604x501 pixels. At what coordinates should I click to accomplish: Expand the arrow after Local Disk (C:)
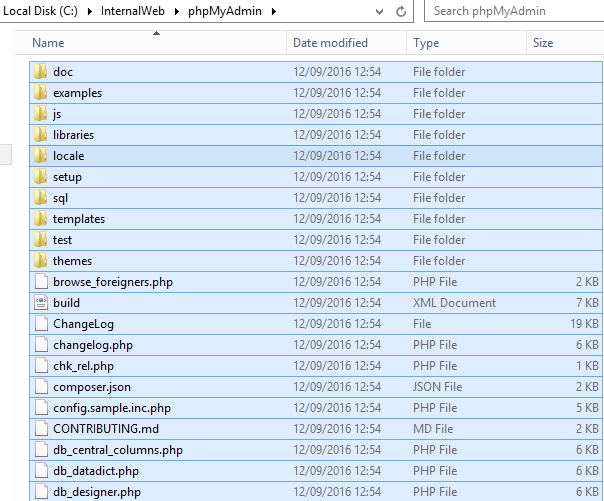coord(90,11)
